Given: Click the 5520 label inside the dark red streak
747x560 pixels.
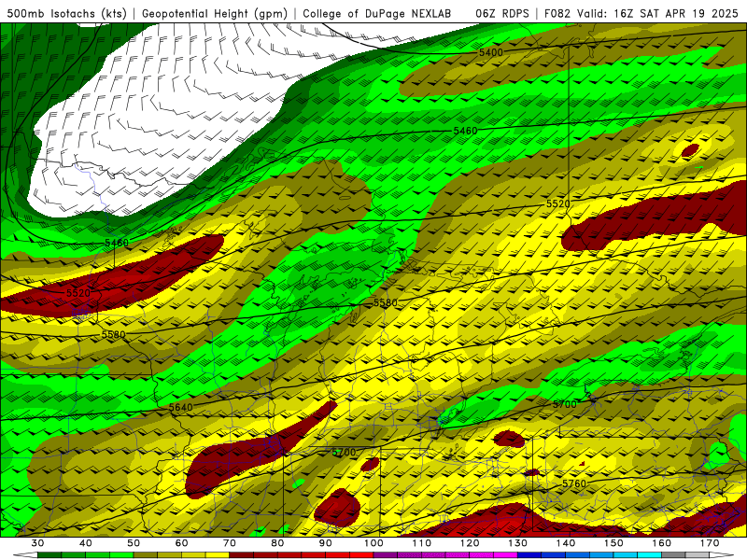Looking at the screenshot, I should pos(78,293).
